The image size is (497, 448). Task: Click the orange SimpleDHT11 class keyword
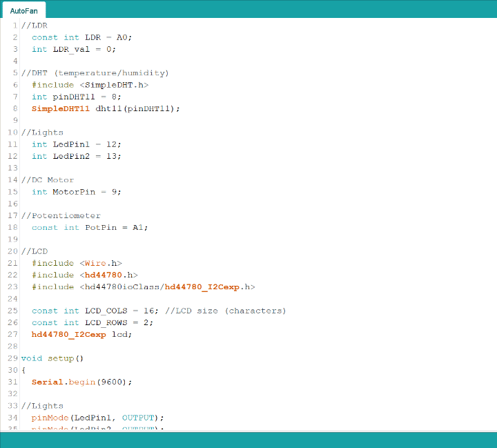(61, 108)
